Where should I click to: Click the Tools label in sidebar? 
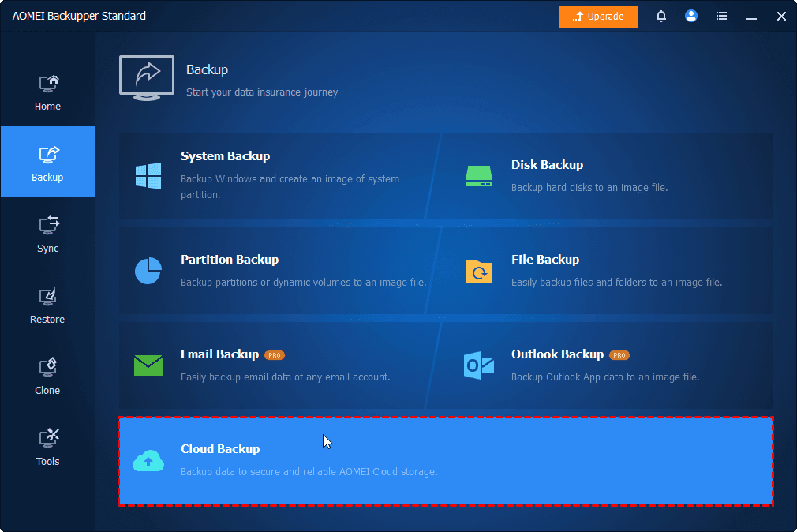(48, 461)
